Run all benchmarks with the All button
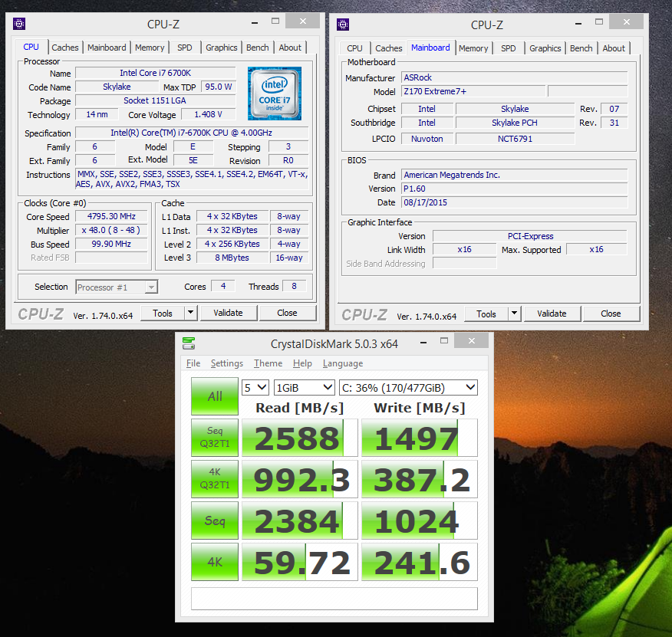 [x=215, y=396]
